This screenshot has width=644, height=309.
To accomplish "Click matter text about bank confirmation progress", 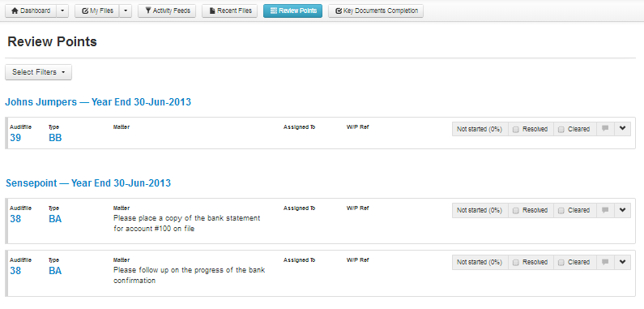I will 190,275.
